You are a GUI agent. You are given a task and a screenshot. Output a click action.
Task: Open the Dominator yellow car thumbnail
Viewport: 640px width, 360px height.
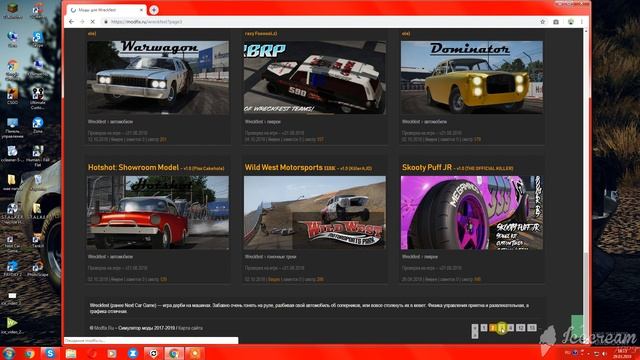pos(472,77)
